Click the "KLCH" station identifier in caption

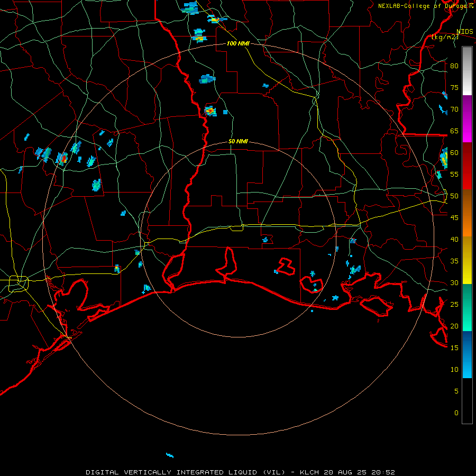tap(309, 472)
